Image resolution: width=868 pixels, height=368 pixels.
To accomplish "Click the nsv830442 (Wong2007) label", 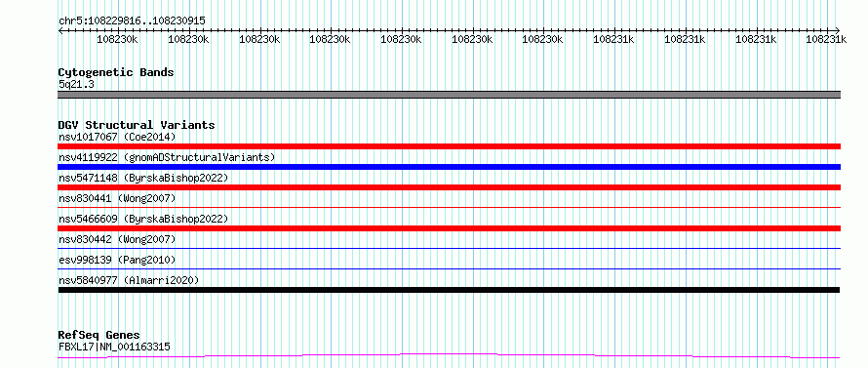I will point(117,239).
